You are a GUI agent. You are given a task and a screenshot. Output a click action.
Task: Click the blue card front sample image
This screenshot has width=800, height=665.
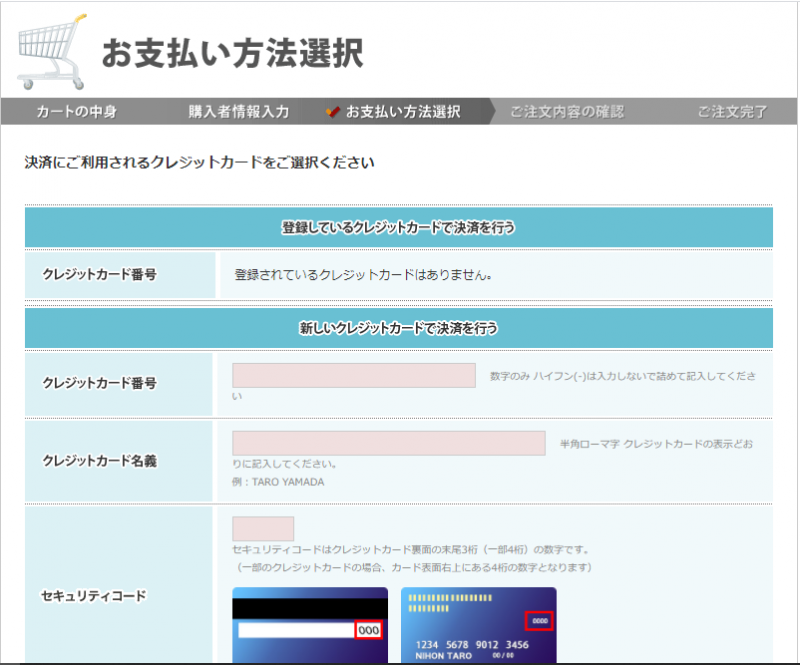click(478, 626)
